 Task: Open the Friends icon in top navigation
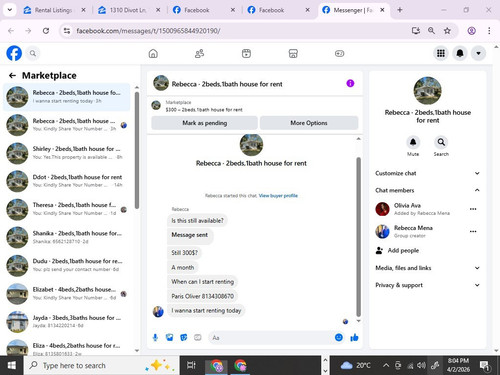(199, 53)
